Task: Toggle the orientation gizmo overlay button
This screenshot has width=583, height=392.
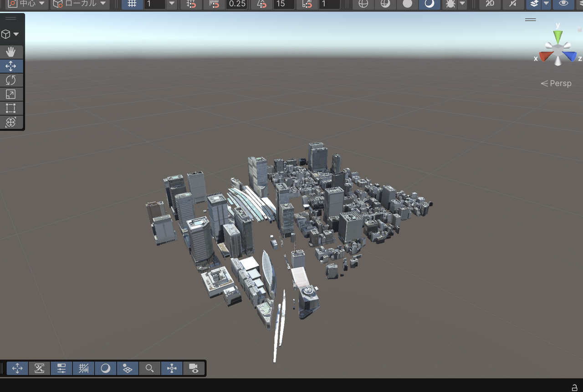Action: (x=172, y=368)
